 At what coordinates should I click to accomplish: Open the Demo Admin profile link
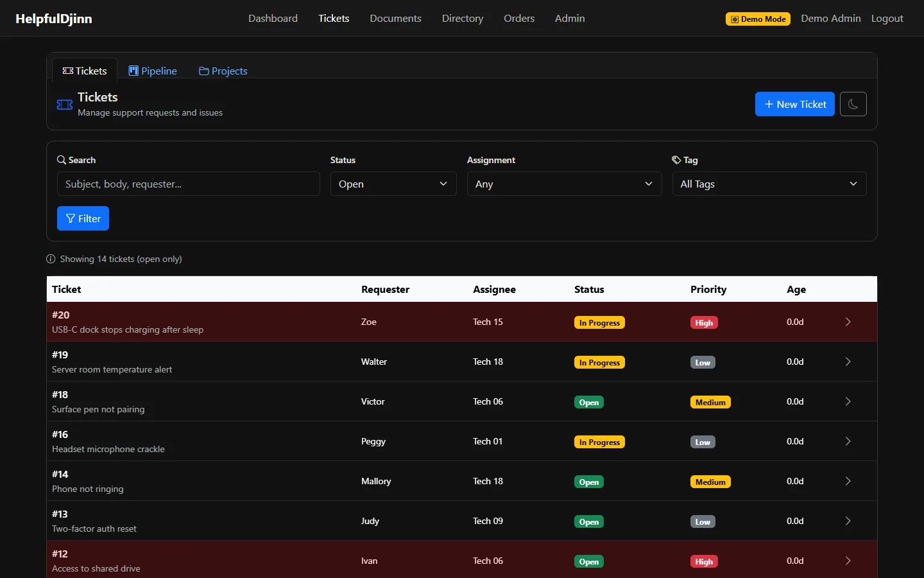pos(831,19)
